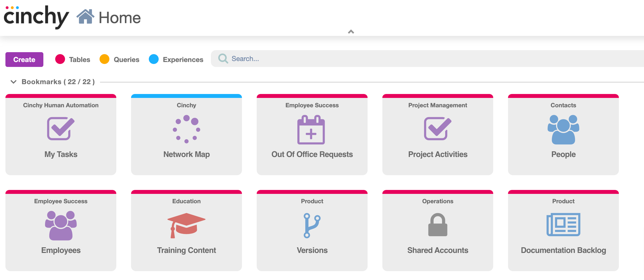Toggle the Experiences filter blue dot

pos(154,59)
